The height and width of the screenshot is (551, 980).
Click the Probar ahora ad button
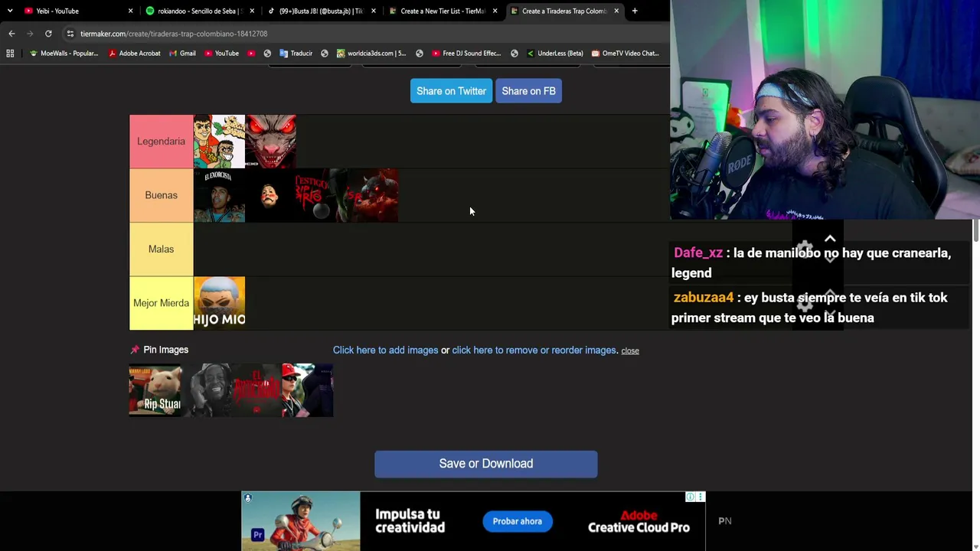coord(517,521)
